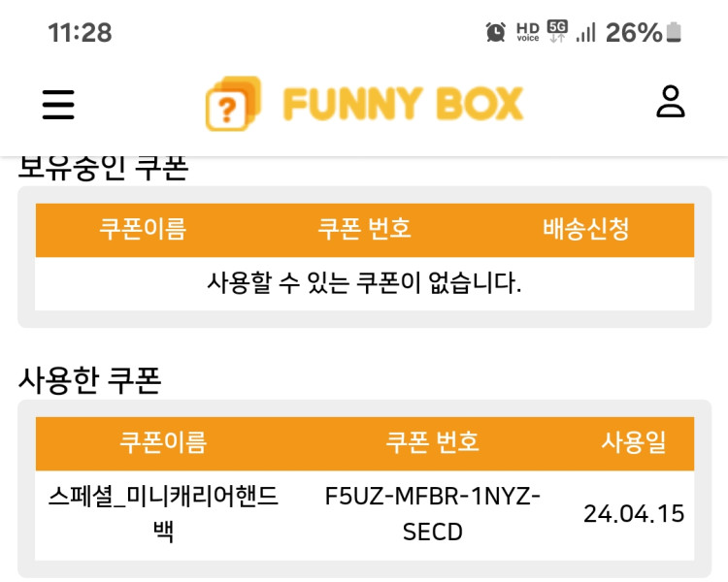Tap the Funny Box question-mark logo
Image resolution: width=728 pixels, height=582 pixels.
233,104
